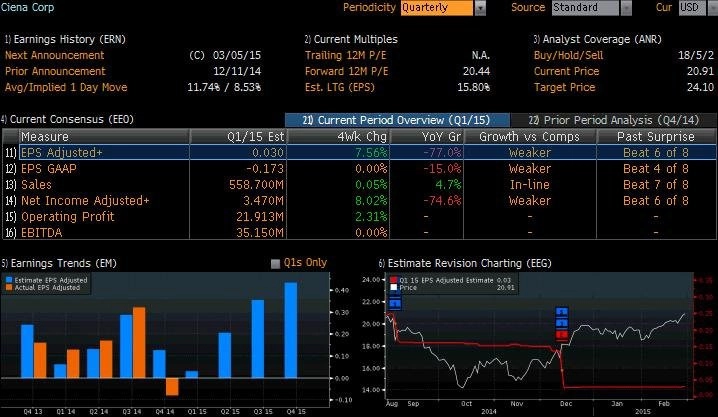
Task: Click Trailing 12M P/E label
Action: point(346,55)
